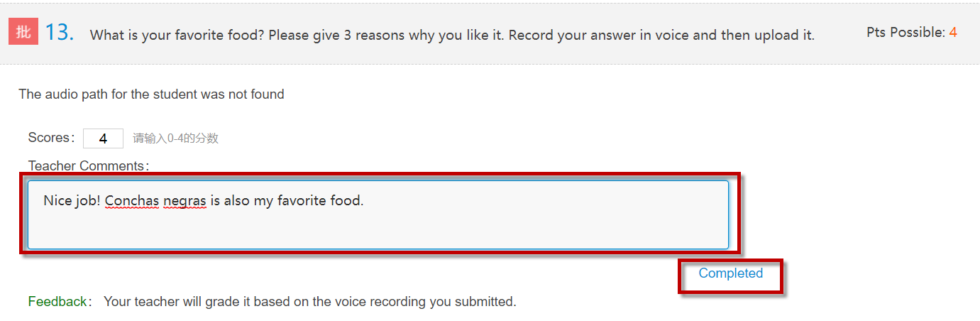
Task: Click the audio path not found message
Action: (x=151, y=94)
